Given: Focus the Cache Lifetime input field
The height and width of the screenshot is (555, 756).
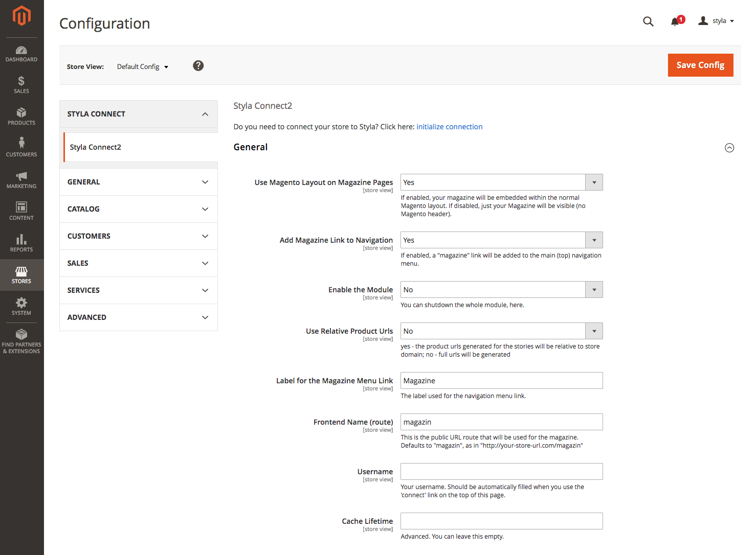Looking at the screenshot, I should coord(501,521).
